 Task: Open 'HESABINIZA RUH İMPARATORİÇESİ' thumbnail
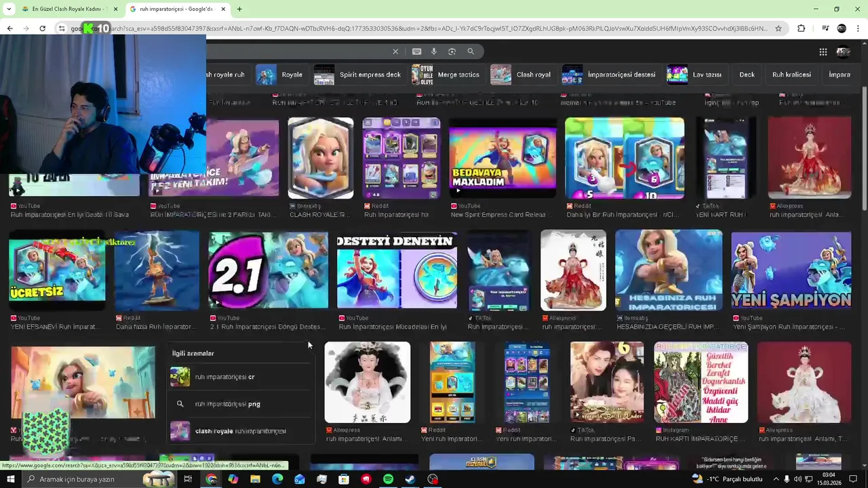click(x=668, y=270)
